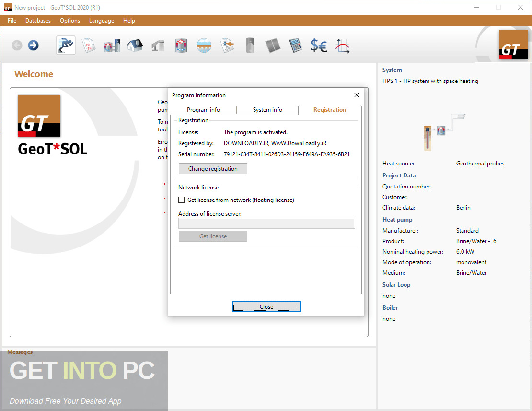The image size is (532, 411).
Task: Open the ground heat source globe icon
Action: pyautogui.click(x=204, y=46)
